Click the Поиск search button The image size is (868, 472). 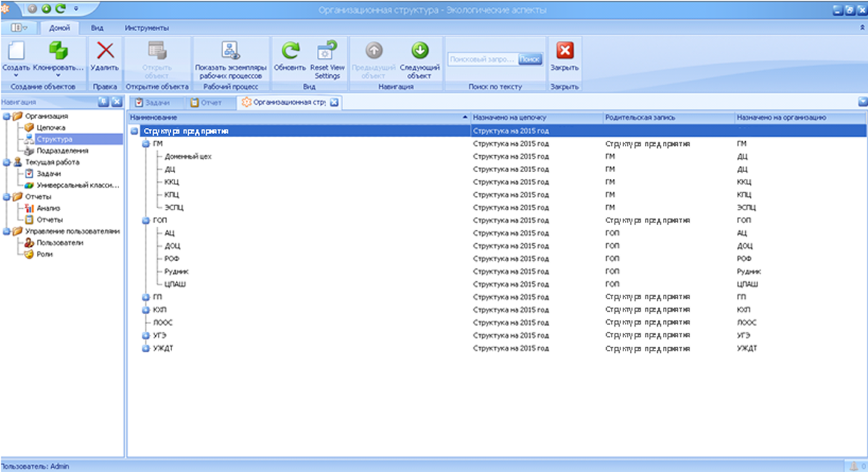coord(529,59)
